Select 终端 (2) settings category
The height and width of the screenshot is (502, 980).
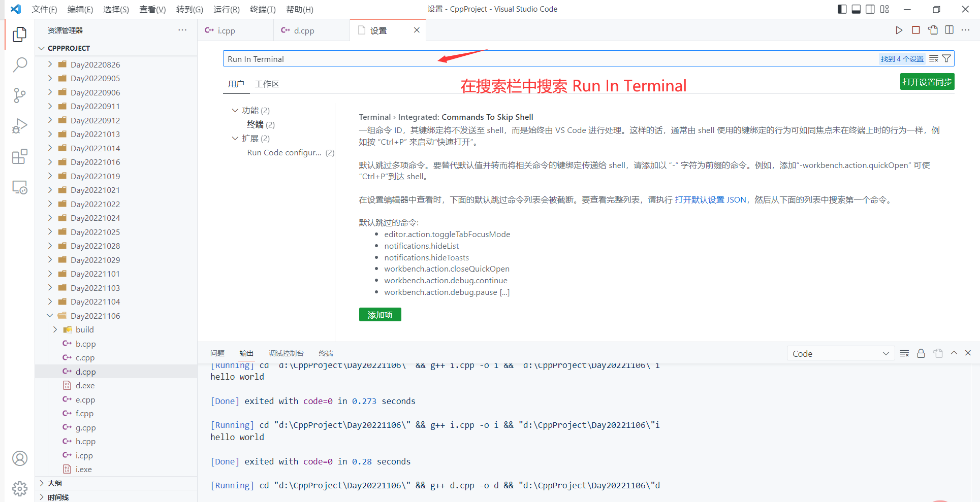tap(261, 124)
